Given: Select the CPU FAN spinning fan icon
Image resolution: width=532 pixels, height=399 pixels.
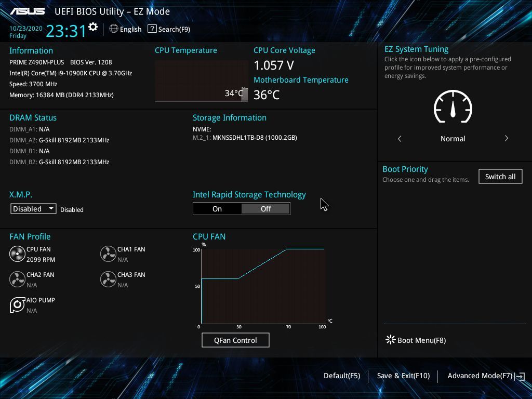Looking at the screenshot, I should point(17,254).
